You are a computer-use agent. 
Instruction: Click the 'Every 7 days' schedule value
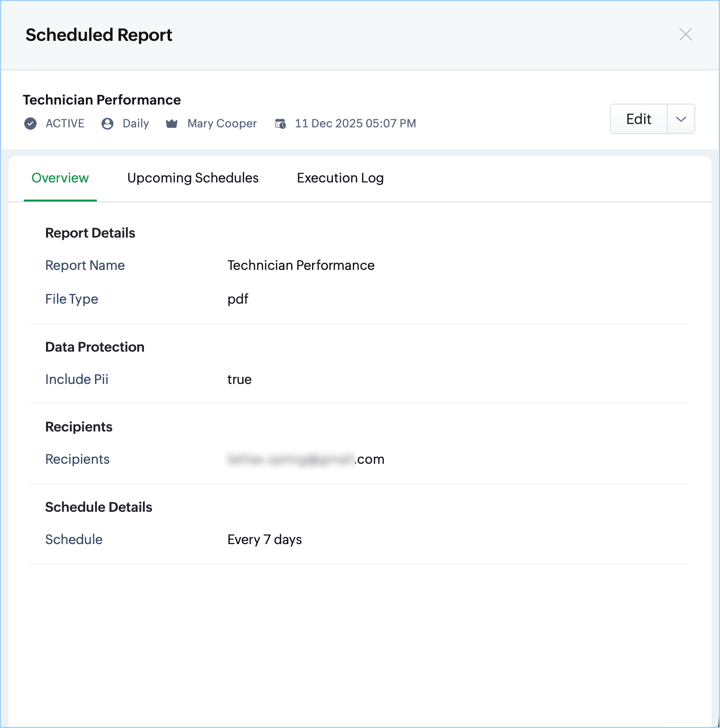tap(265, 539)
